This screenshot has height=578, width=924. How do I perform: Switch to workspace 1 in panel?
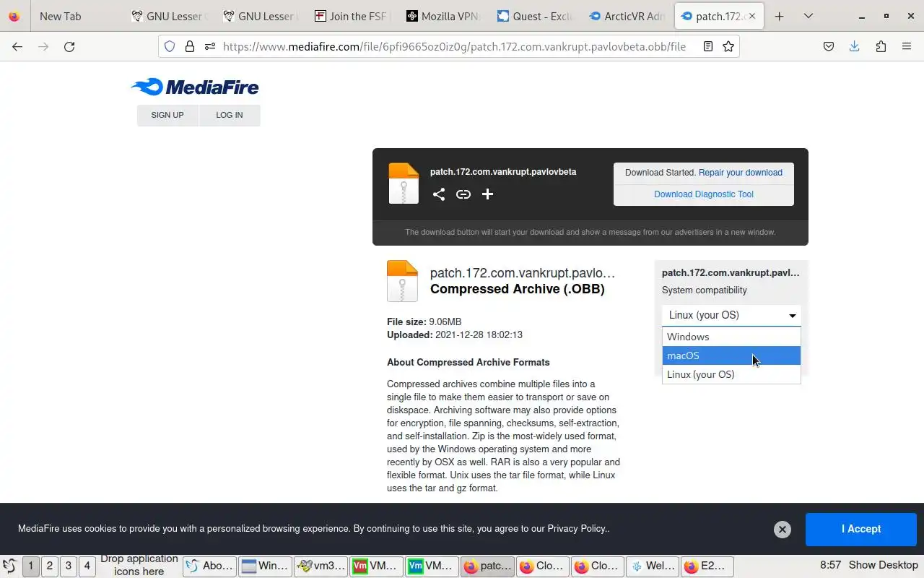[31, 566]
